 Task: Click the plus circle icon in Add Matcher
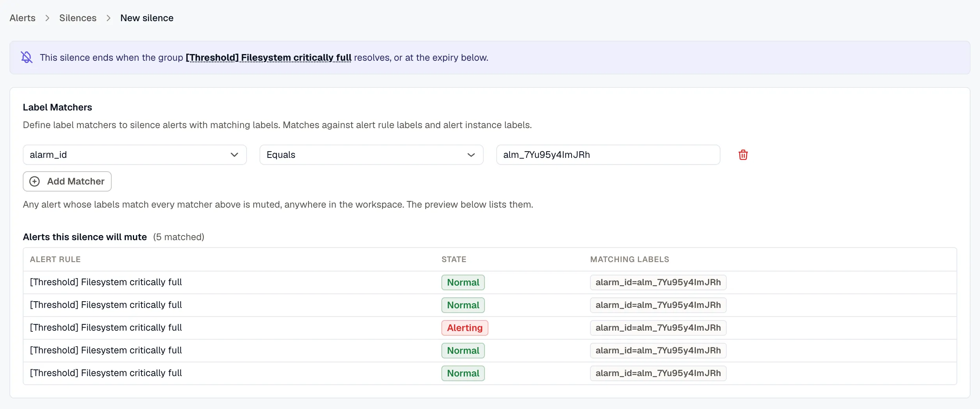(34, 181)
